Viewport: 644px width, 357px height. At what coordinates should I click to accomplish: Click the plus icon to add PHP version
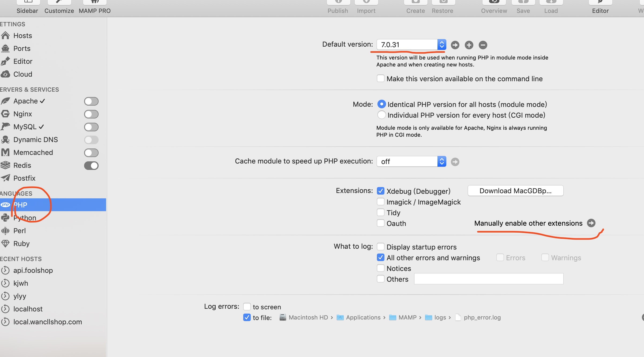click(469, 45)
